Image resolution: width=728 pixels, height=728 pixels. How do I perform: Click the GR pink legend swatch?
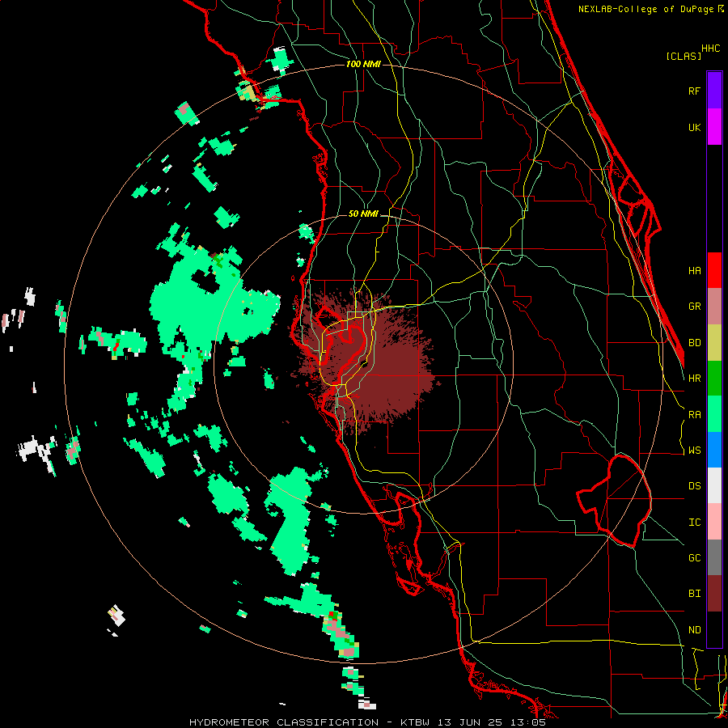pos(714,307)
